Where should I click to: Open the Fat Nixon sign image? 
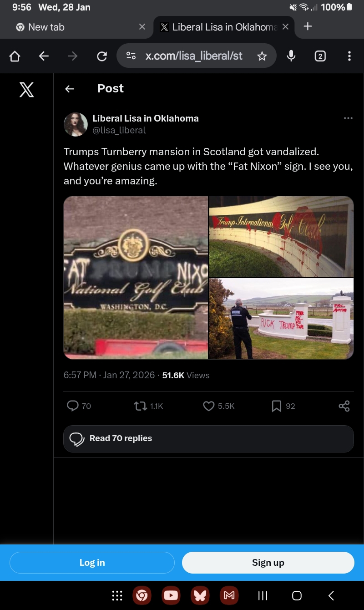click(136, 278)
